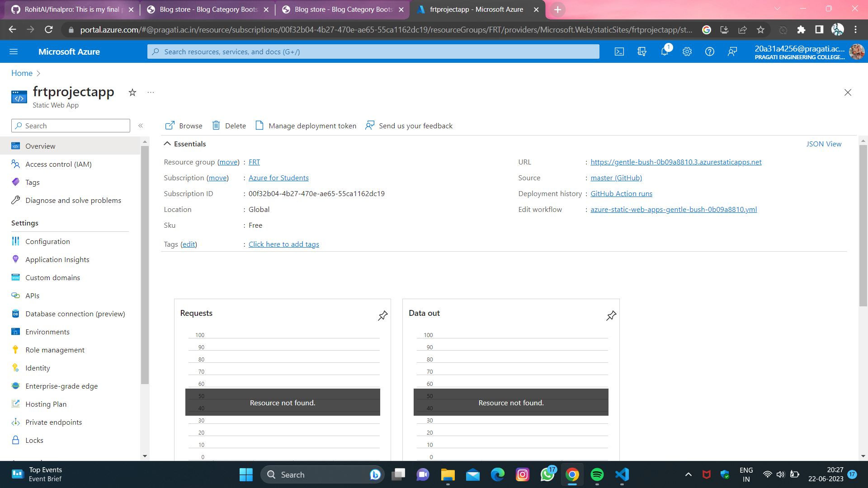
Task: Open the Azure for Students subscription
Action: point(278,178)
